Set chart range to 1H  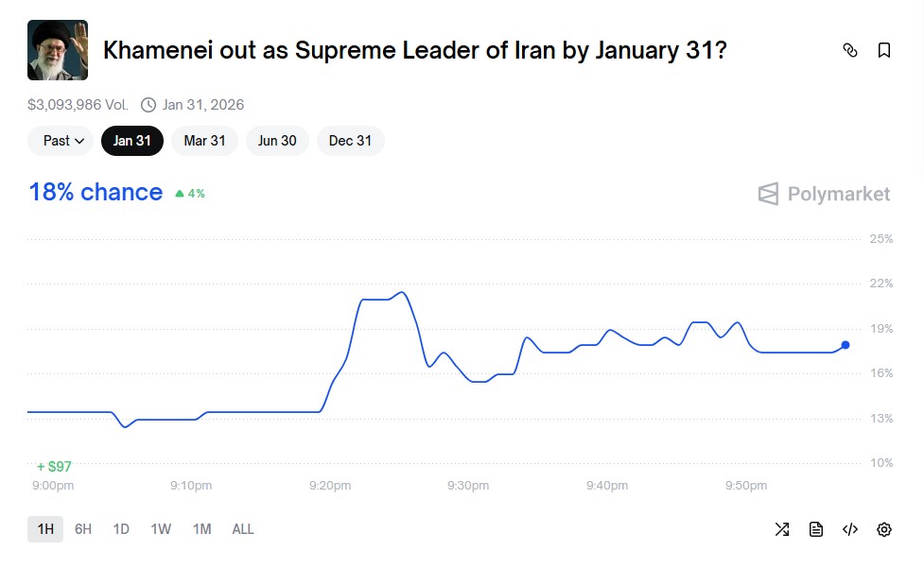pos(45,529)
